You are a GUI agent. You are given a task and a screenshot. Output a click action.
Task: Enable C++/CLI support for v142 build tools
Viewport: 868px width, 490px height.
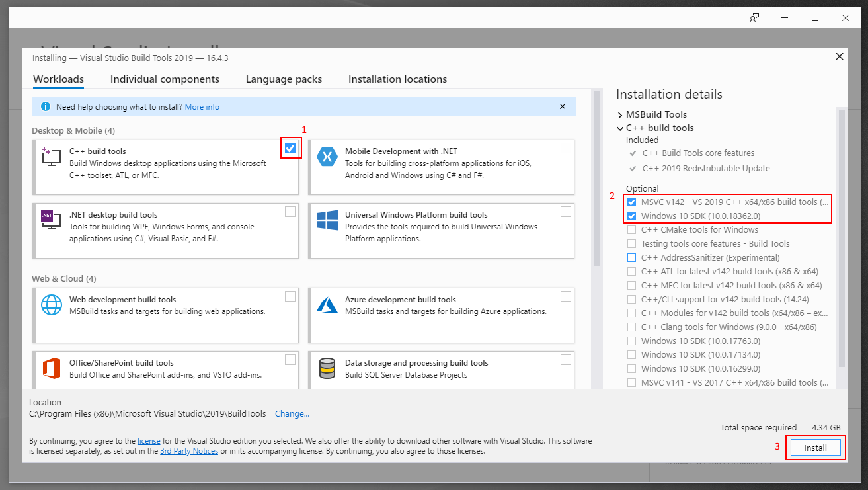click(632, 300)
